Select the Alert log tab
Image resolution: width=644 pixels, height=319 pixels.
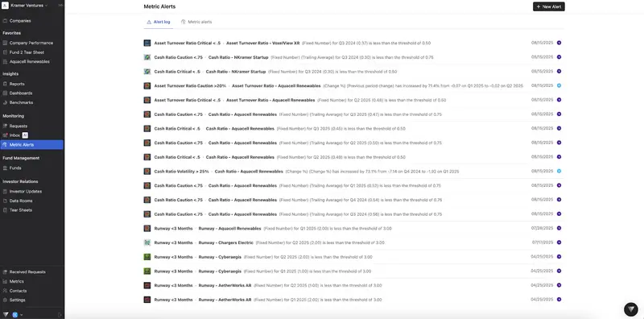point(158,22)
